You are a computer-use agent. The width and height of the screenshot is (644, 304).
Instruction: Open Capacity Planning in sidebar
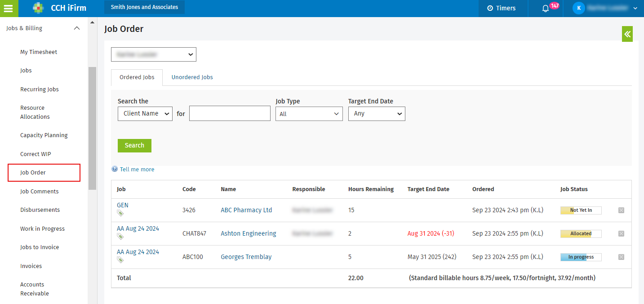coord(44,135)
